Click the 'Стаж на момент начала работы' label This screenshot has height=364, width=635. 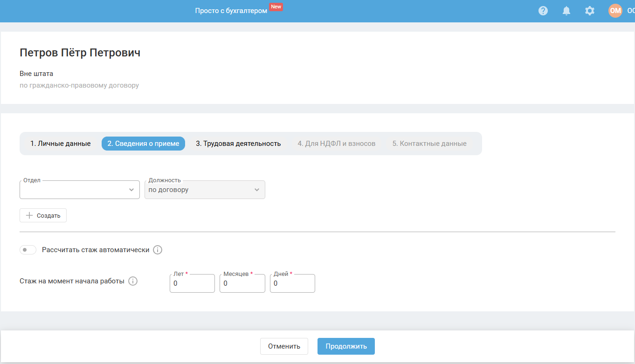click(x=72, y=281)
